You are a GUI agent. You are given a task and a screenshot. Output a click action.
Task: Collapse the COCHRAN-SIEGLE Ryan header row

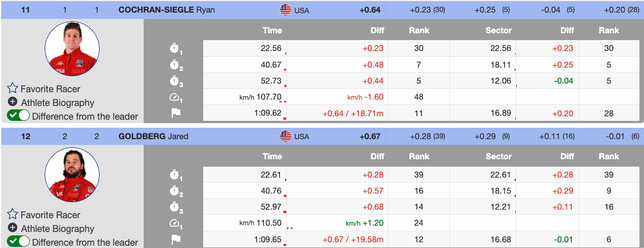pyautogui.click(x=167, y=10)
